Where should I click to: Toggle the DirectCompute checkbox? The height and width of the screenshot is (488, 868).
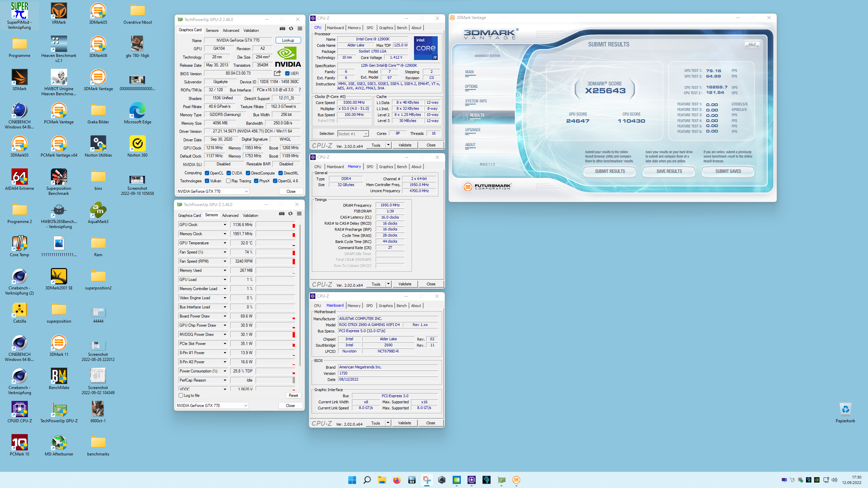pos(248,173)
